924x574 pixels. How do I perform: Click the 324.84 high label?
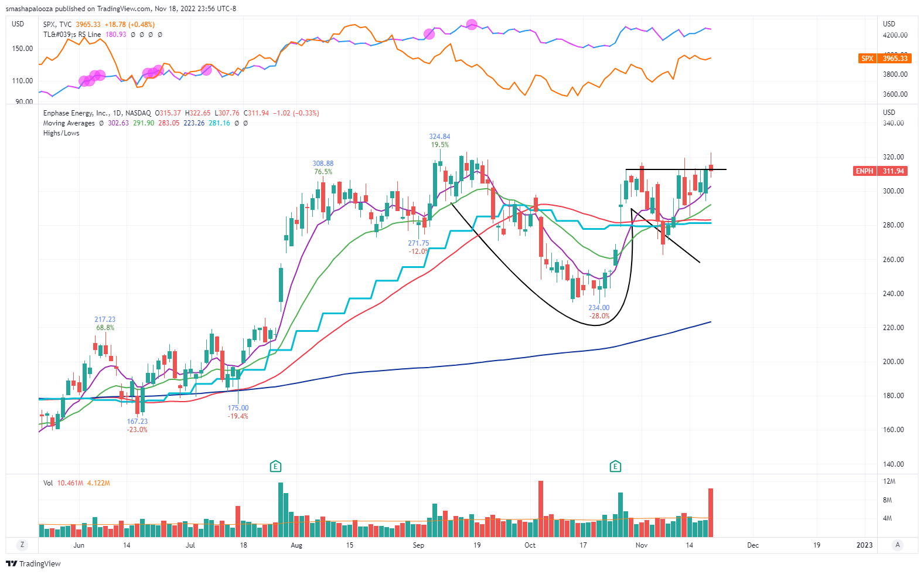click(x=439, y=137)
